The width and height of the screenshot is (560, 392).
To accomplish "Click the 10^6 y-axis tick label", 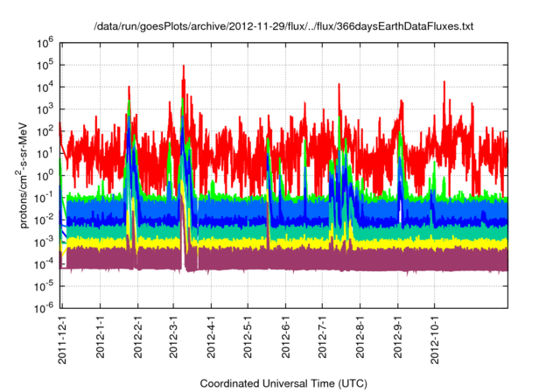I will click(x=45, y=43).
